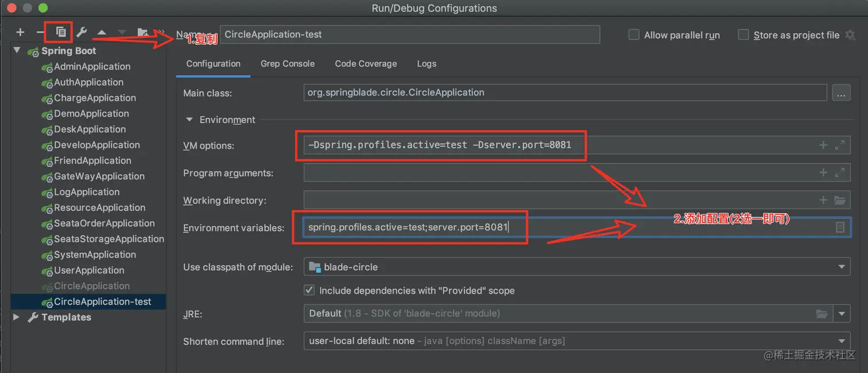Click the add new configuration plus icon
The image size is (868, 373).
coord(21,32)
